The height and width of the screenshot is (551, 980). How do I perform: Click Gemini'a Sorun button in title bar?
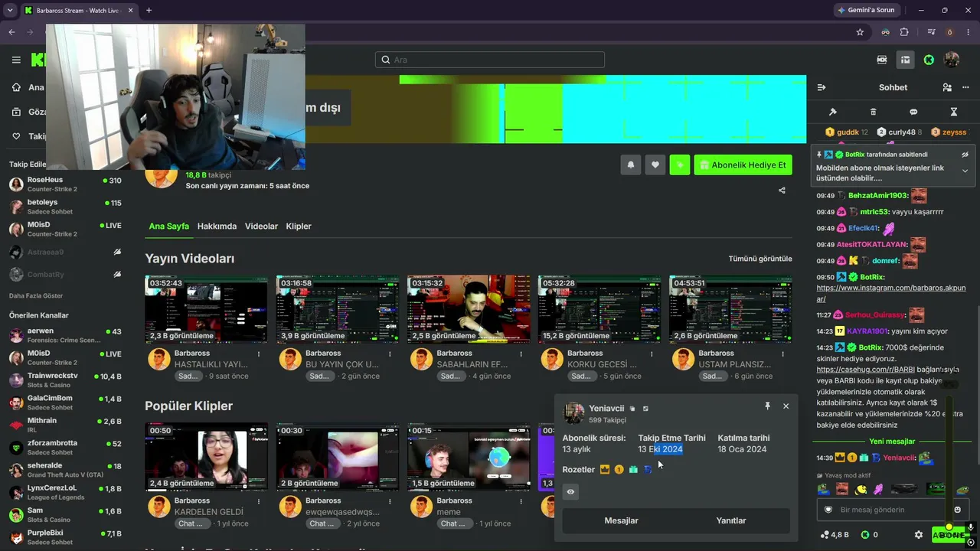point(866,10)
